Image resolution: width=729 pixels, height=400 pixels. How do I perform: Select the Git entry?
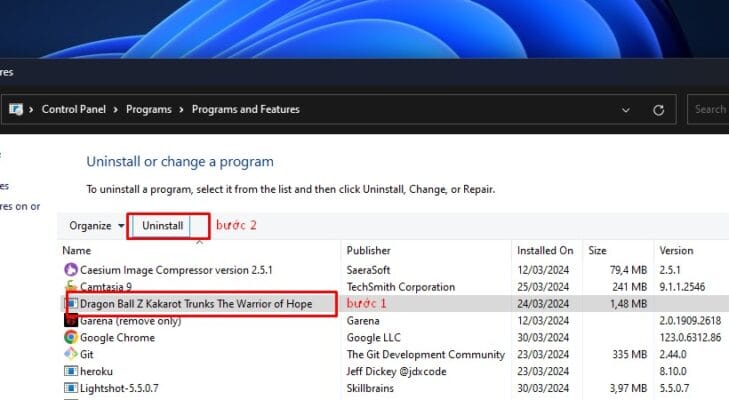point(86,354)
